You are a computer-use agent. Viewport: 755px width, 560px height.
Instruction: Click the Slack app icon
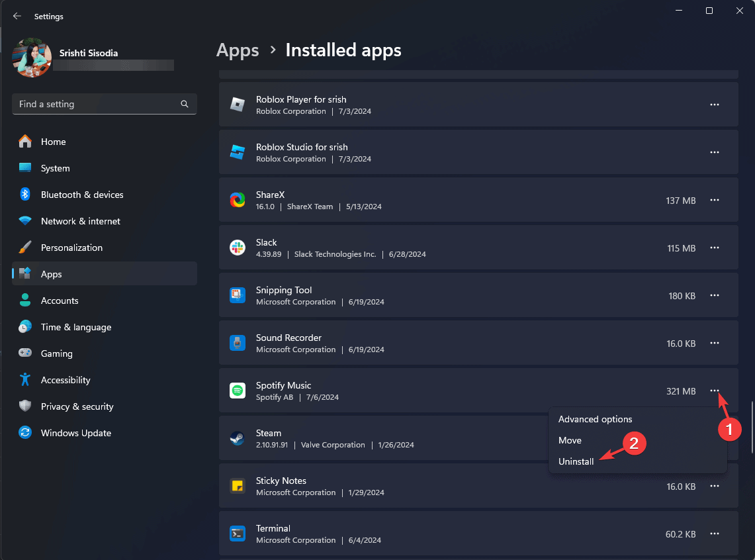click(x=238, y=248)
